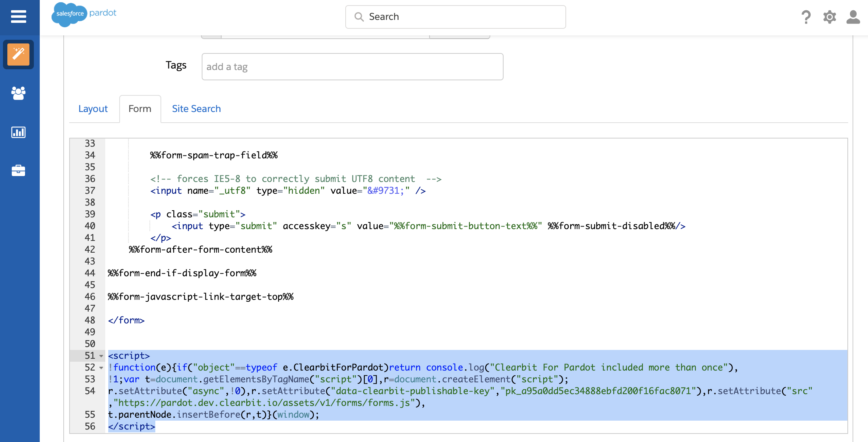Open the Reports chart icon section

click(18, 132)
